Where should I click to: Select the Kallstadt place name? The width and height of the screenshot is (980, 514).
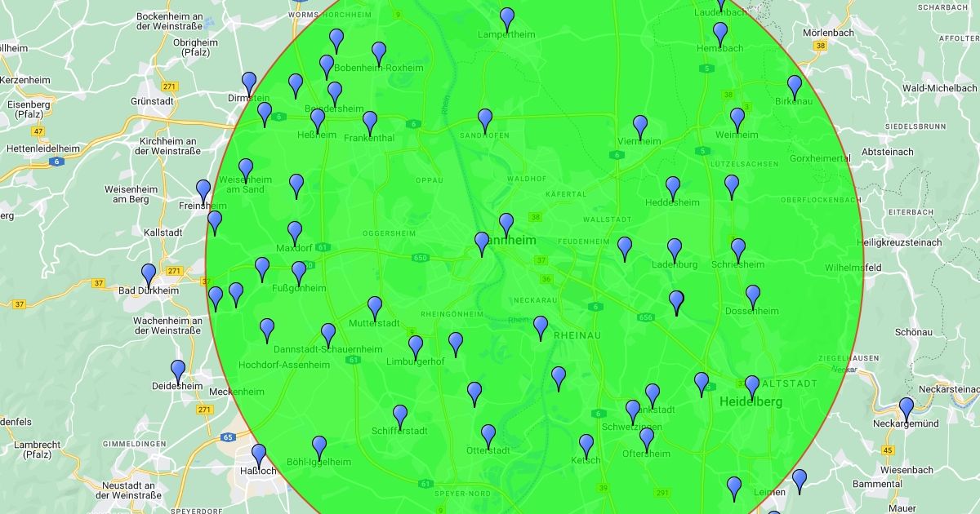pyautogui.click(x=164, y=233)
